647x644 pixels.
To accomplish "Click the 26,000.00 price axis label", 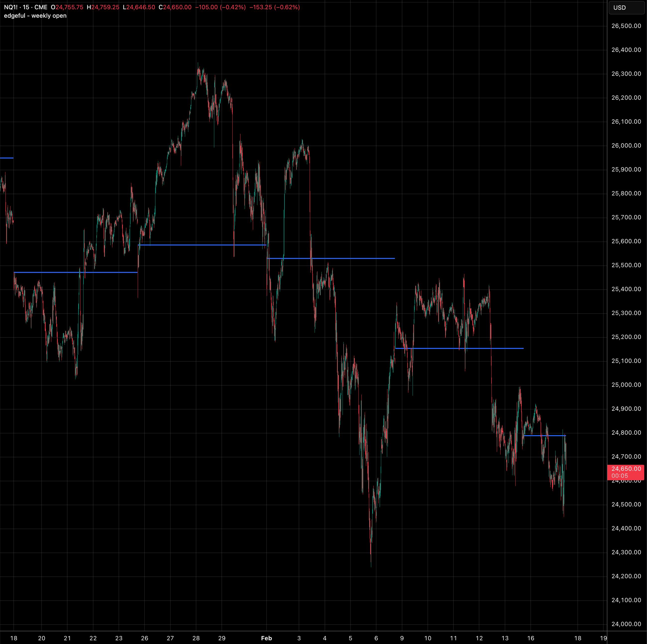I will click(626, 146).
